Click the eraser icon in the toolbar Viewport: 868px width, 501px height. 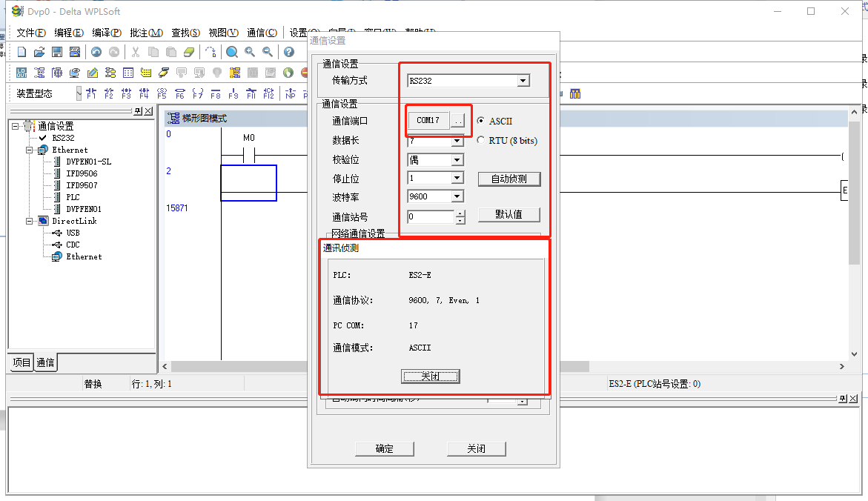[x=189, y=52]
